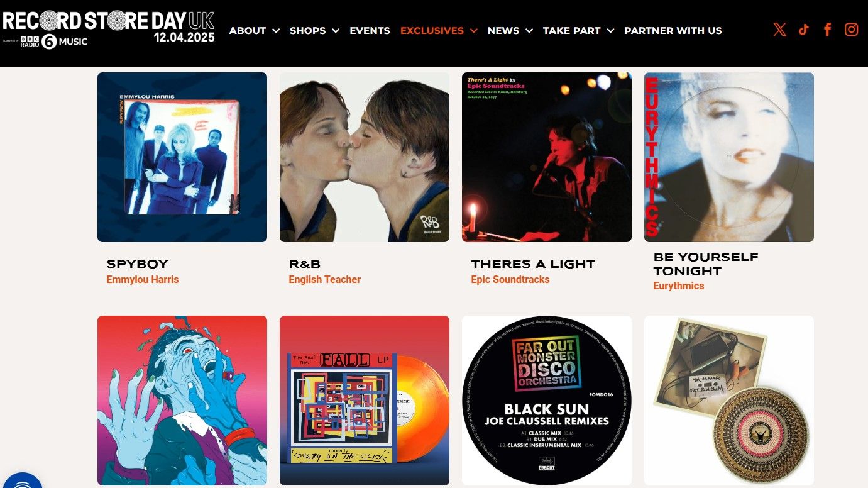Open the Instagram social icon
Image resolution: width=868 pixels, height=488 pixels.
click(852, 30)
